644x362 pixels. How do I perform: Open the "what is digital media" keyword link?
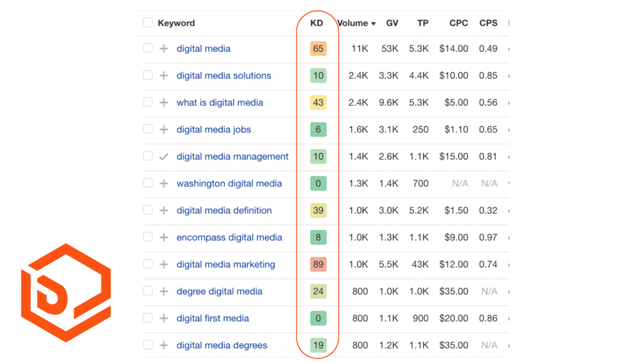click(x=219, y=103)
